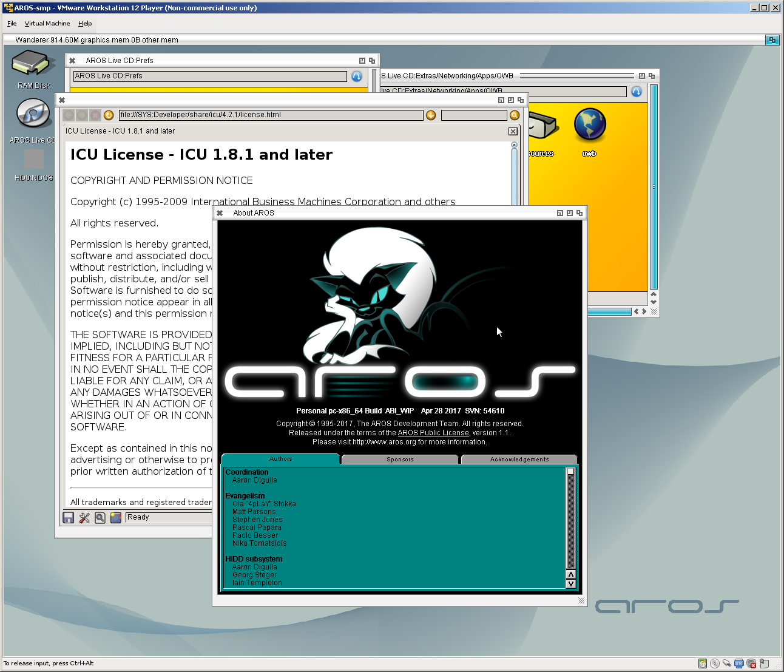Open the Help menu
Image resolution: width=784 pixels, height=672 pixels.
point(85,24)
